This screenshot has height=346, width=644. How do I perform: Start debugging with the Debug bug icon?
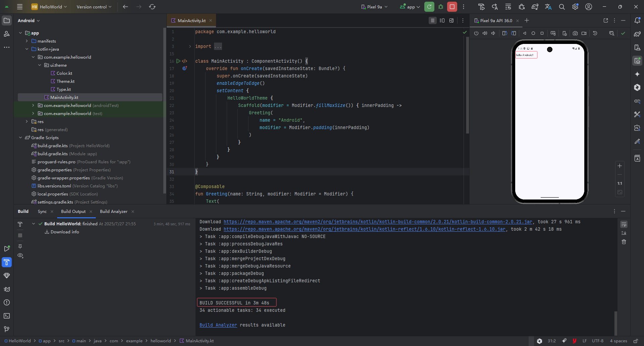pos(441,7)
